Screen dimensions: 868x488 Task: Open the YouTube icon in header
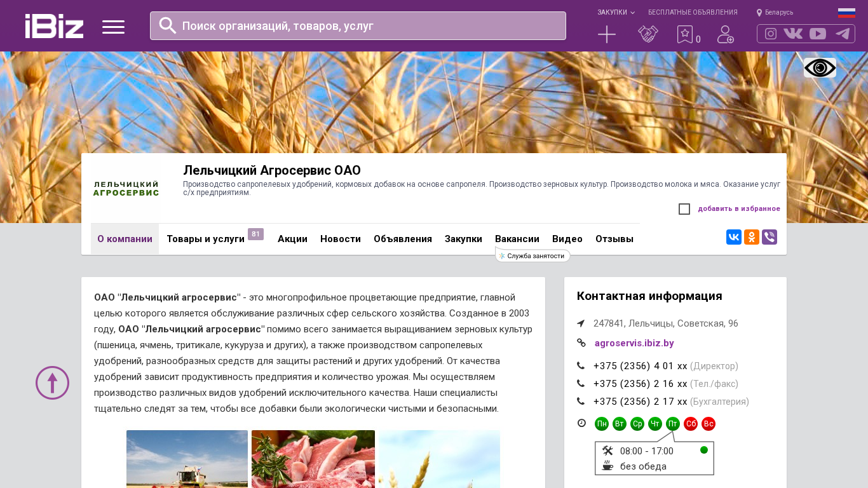pos(818,34)
